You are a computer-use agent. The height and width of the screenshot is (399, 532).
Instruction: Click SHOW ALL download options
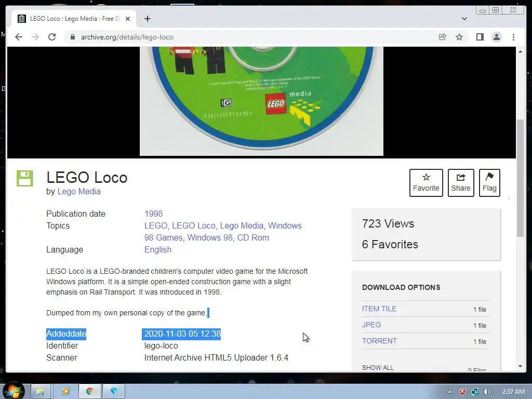378,367
